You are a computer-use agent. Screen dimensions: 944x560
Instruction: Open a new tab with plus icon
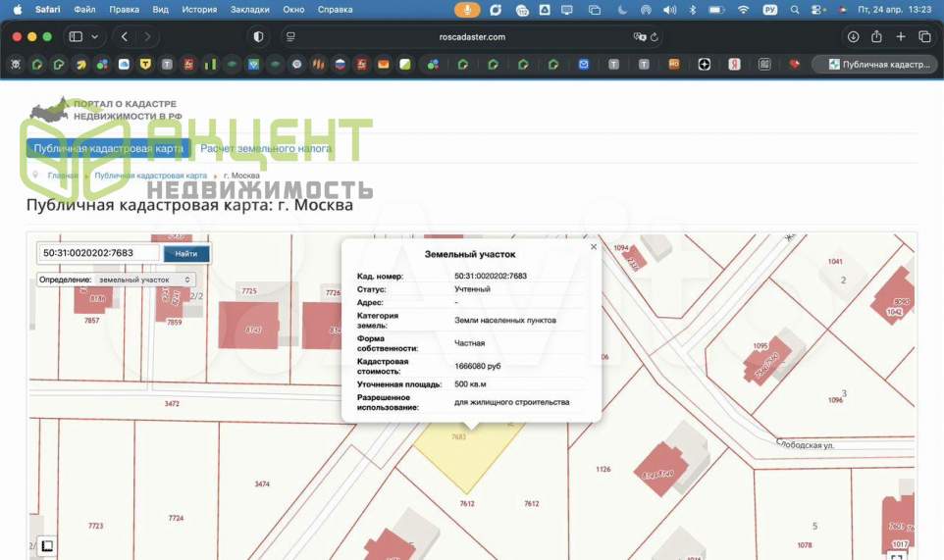click(901, 36)
